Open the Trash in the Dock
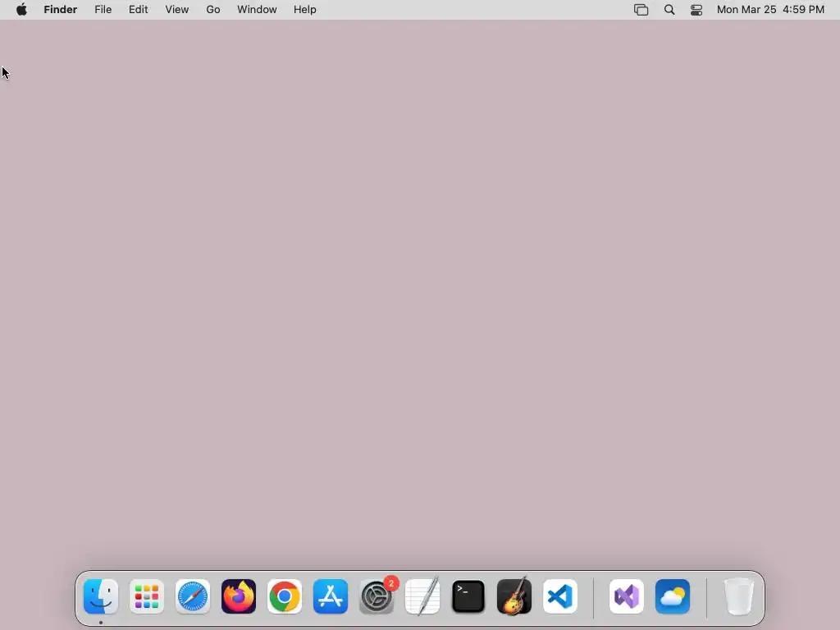840x630 pixels. pos(739,596)
